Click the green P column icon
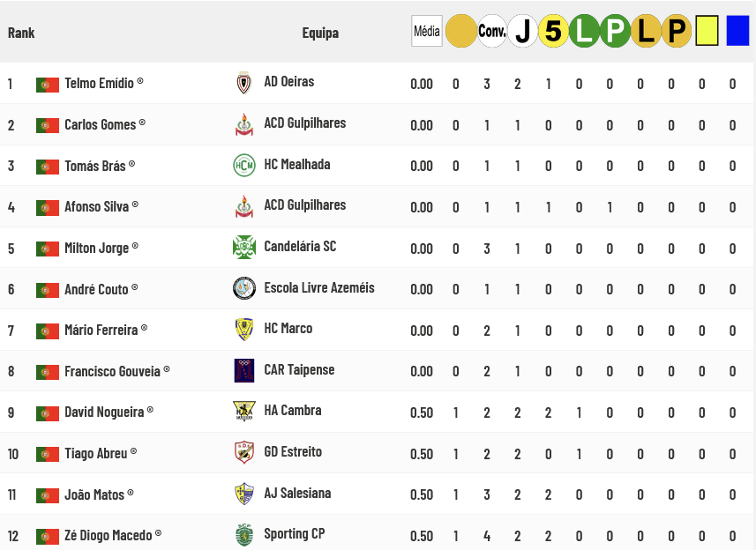This screenshot has height=550, width=756. pos(615,32)
